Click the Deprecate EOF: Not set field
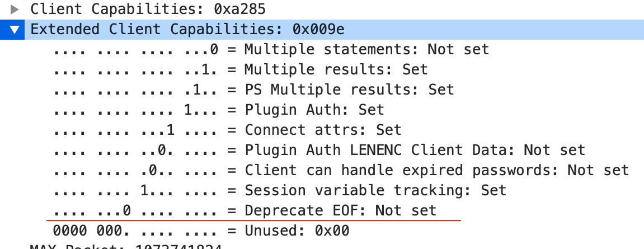This screenshot has width=644, height=249. tap(340, 210)
